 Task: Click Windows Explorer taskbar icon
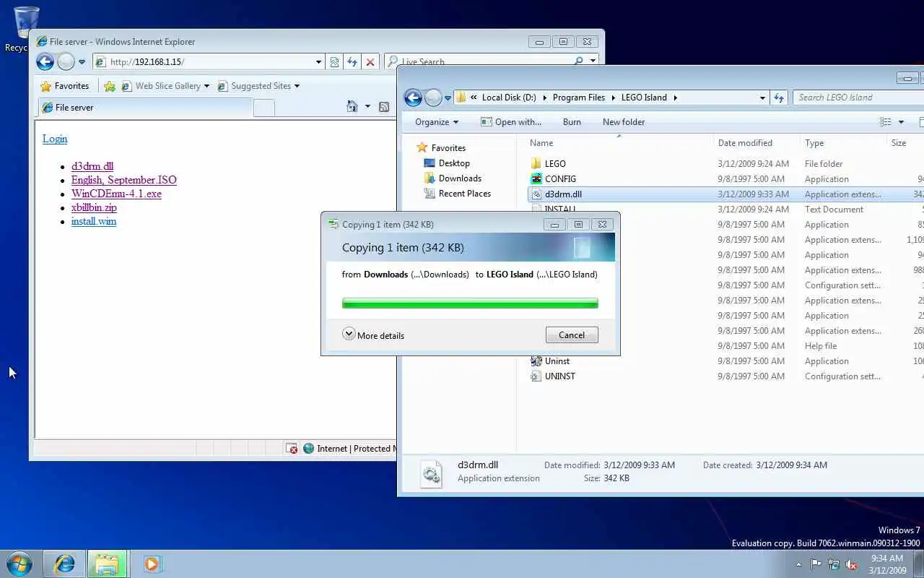(107, 564)
